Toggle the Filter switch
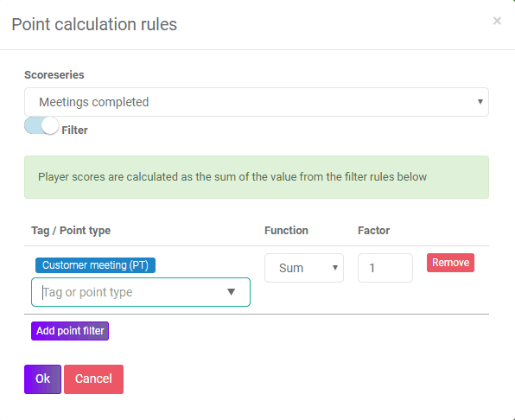515x420 pixels. (x=41, y=126)
